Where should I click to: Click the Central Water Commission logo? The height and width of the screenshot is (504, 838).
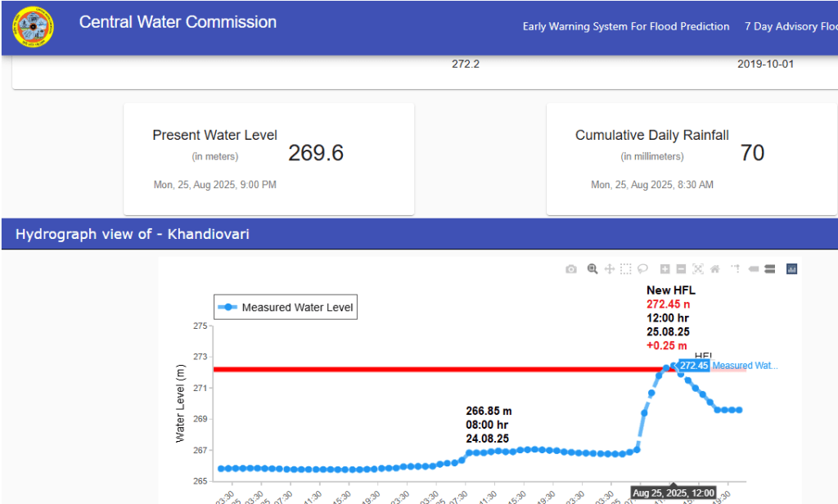tap(33, 27)
